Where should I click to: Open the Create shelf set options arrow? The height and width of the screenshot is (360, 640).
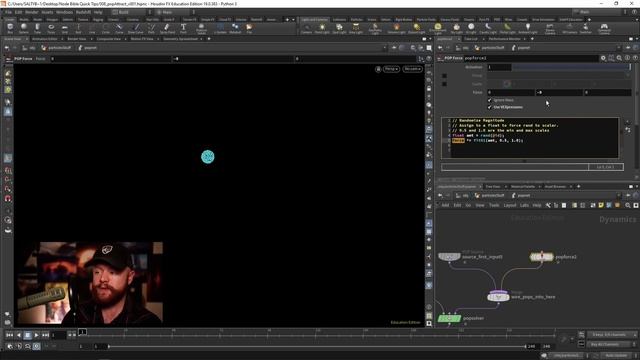coord(293,19)
